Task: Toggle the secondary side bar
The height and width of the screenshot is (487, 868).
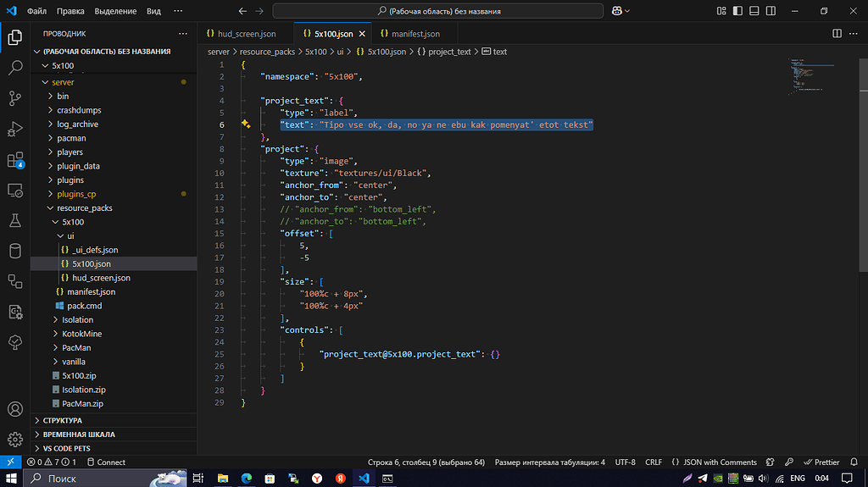Action: 771,11
